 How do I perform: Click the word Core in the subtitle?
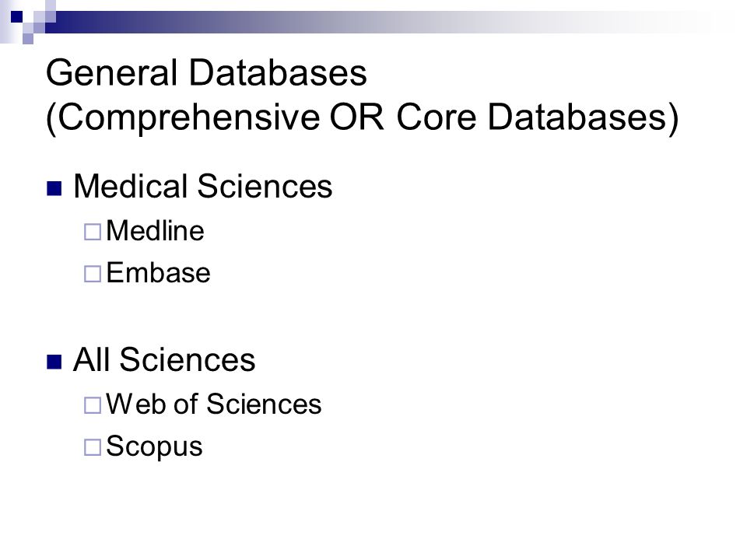(x=436, y=117)
